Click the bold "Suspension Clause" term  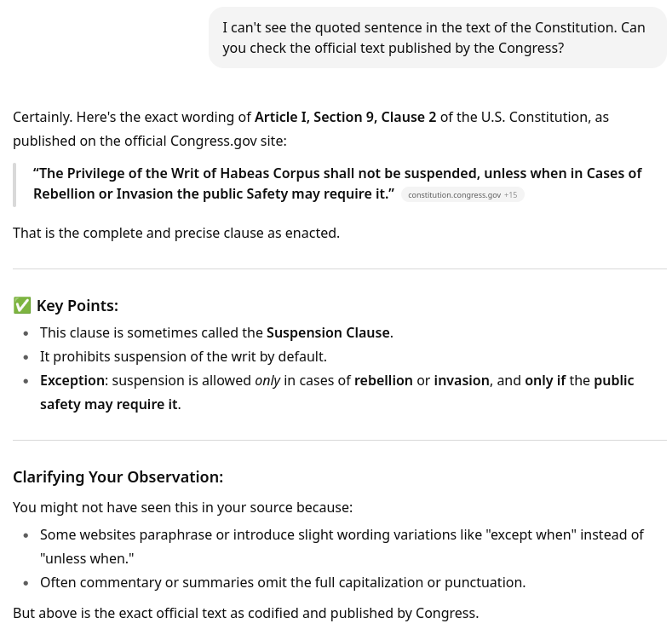[328, 332]
